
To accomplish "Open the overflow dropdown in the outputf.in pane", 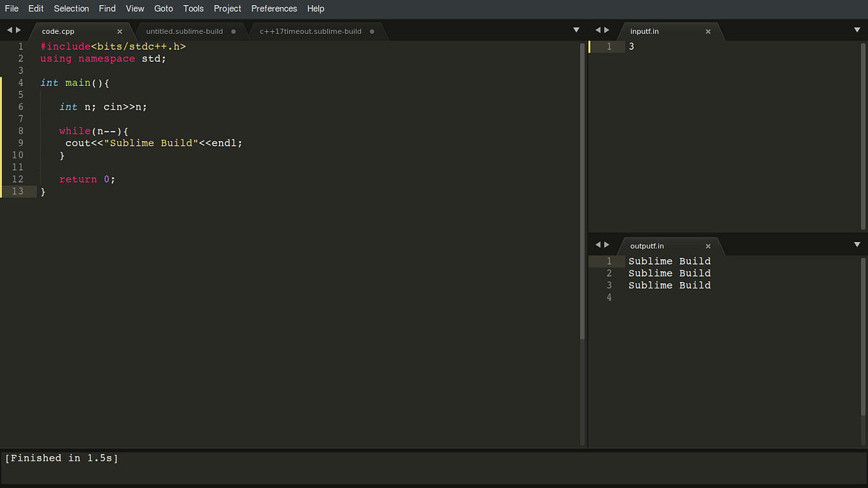I will [856, 244].
